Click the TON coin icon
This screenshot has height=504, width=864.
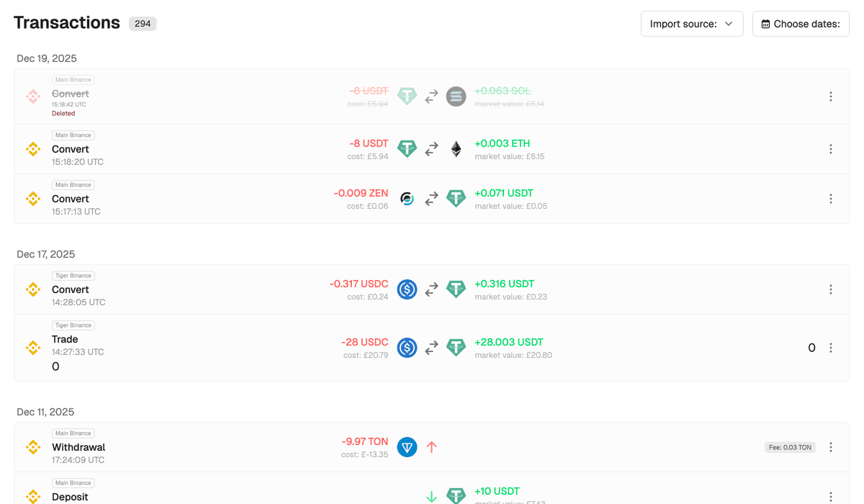click(x=407, y=447)
